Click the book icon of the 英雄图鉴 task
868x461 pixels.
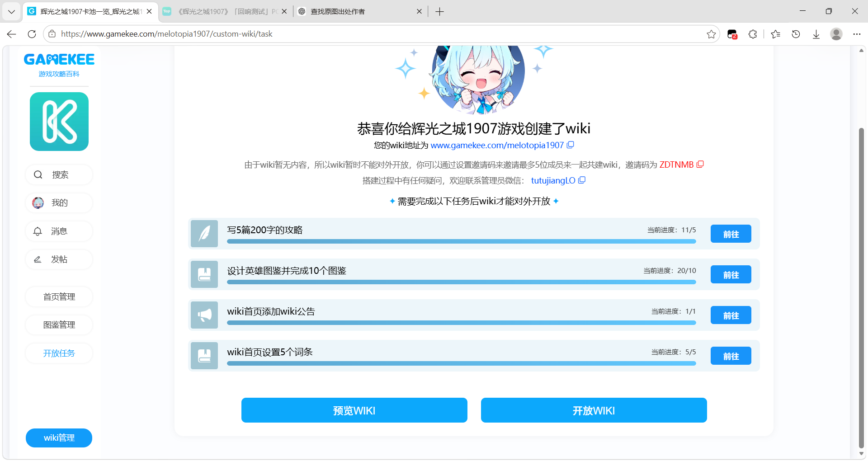coord(204,274)
